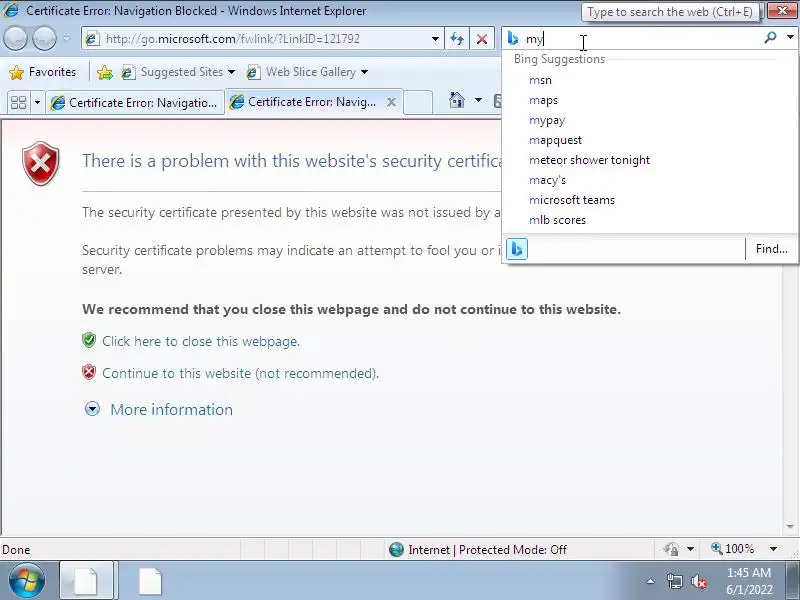Image resolution: width=800 pixels, height=600 pixels.
Task: Click Continue to this website link
Action: tap(240, 373)
